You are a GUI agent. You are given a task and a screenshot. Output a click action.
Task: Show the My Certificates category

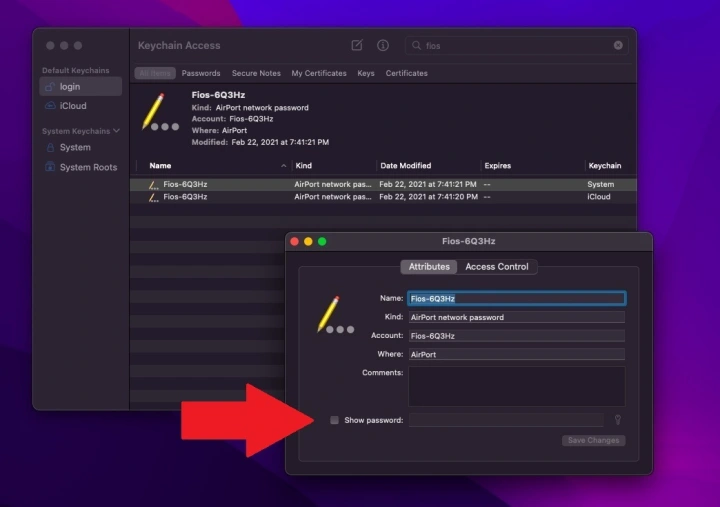pos(319,73)
